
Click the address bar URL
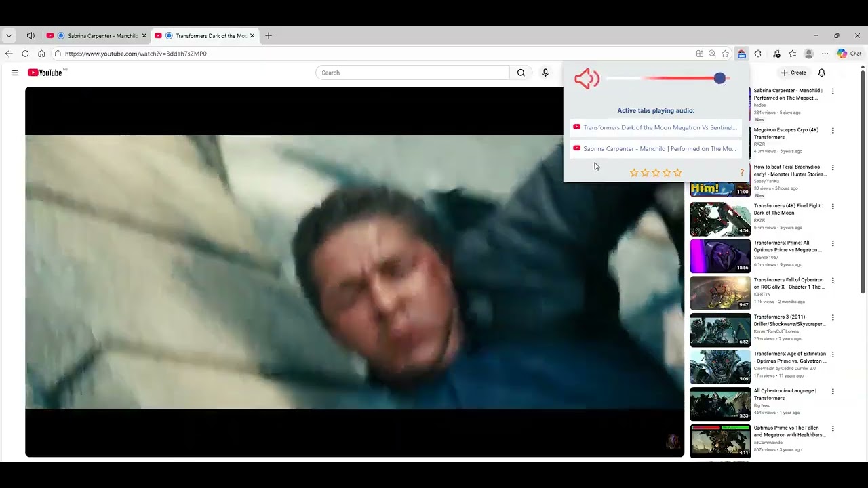click(x=136, y=54)
